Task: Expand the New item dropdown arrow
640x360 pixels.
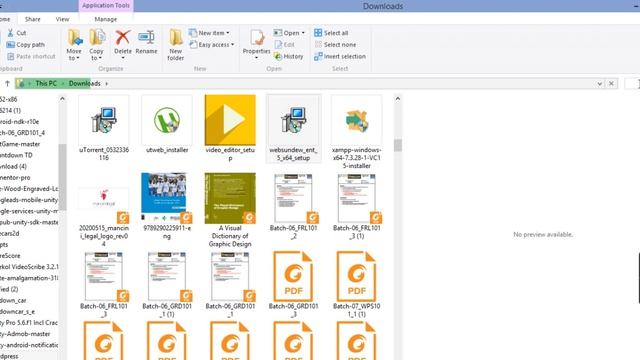Action: click(228, 33)
